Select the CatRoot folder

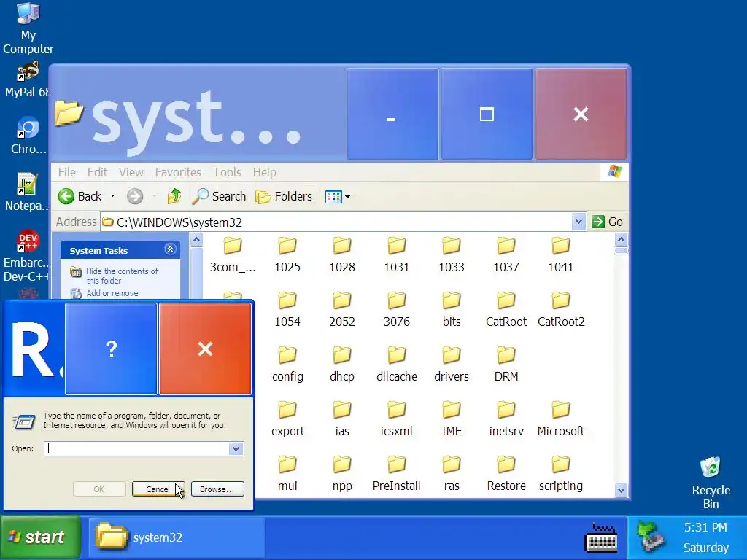(x=506, y=310)
